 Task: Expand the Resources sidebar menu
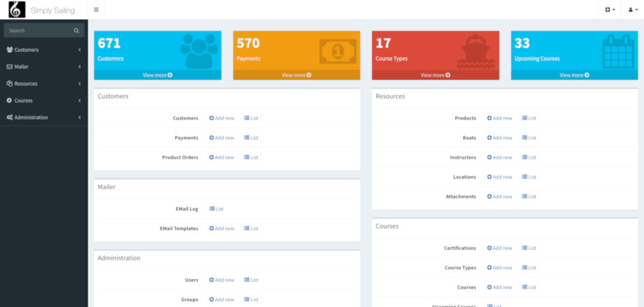[x=44, y=83]
